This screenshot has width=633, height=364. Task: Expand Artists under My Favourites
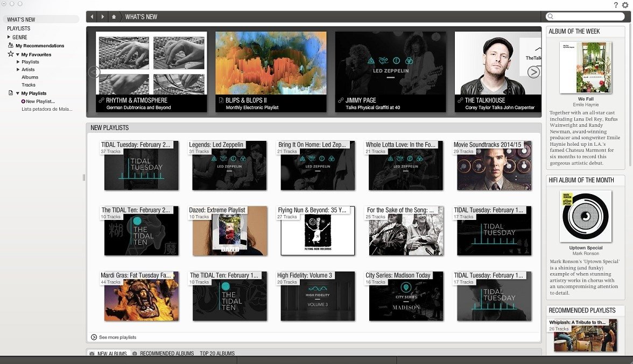[x=18, y=69]
